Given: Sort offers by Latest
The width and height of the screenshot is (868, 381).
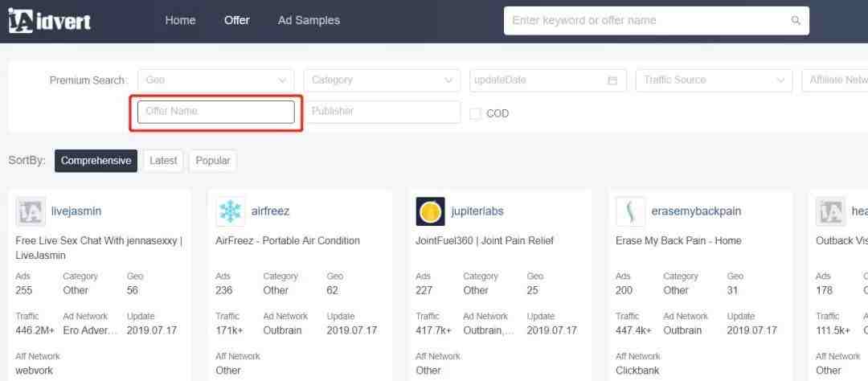Looking at the screenshot, I should tap(163, 161).
